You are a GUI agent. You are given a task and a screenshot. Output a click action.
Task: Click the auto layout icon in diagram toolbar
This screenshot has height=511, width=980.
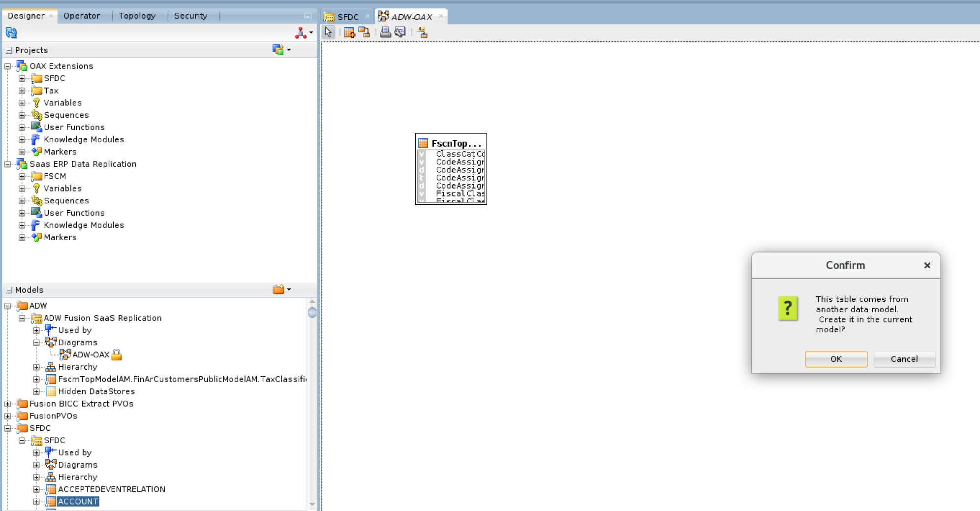[x=422, y=32]
